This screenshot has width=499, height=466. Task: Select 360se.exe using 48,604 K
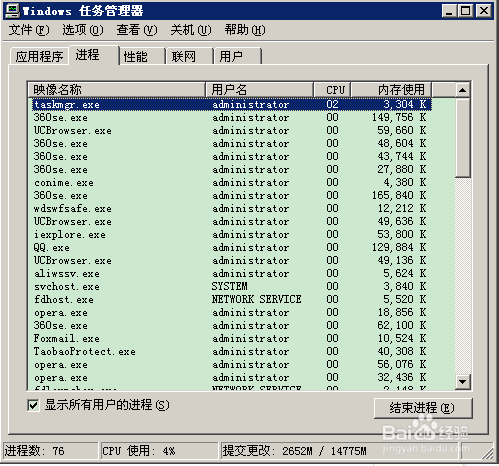[232, 143]
